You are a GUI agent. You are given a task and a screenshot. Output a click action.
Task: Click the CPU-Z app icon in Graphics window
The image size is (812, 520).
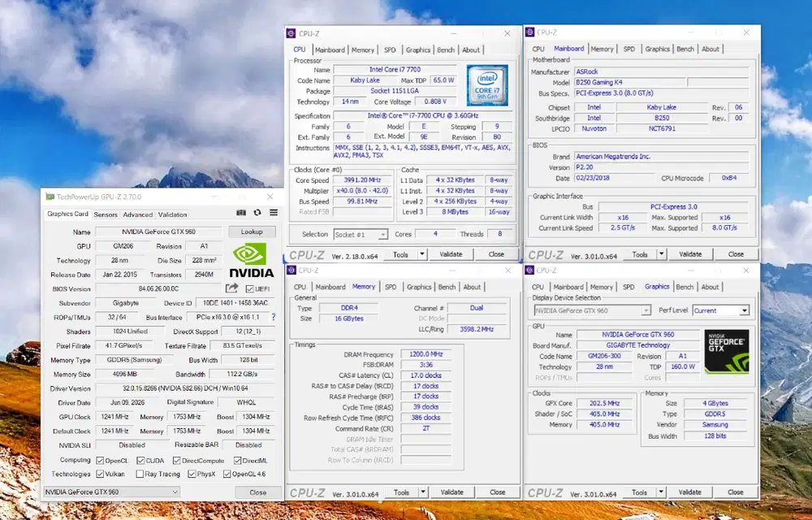click(529, 271)
